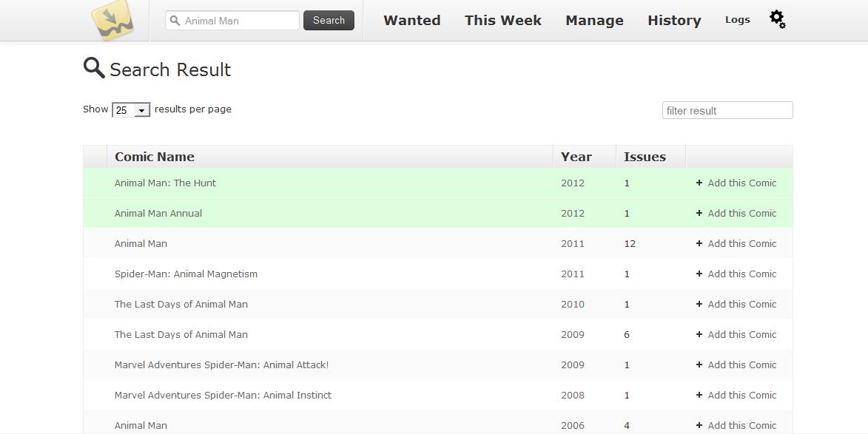Open settings via the gear icon
The image size is (868, 434).
coord(777,19)
